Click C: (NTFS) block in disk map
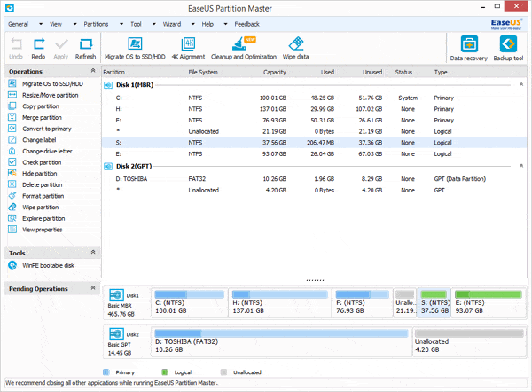 coord(190,302)
